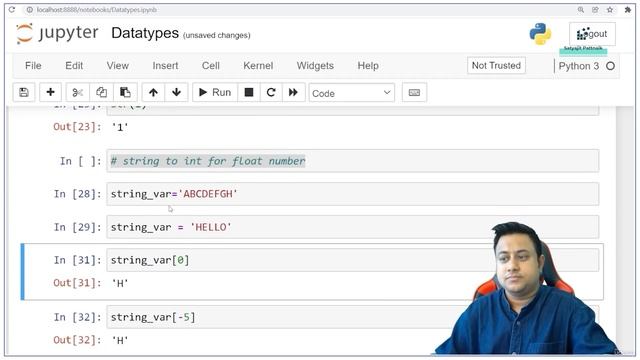The height and width of the screenshot is (360, 640).
Task: Interrupt the kernel with the stop icon
Action: 249,93
